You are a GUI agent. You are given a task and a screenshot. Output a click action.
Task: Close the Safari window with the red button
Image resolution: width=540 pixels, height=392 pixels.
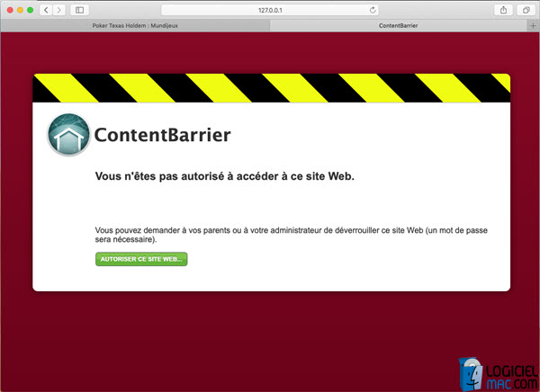pos(9,9)
